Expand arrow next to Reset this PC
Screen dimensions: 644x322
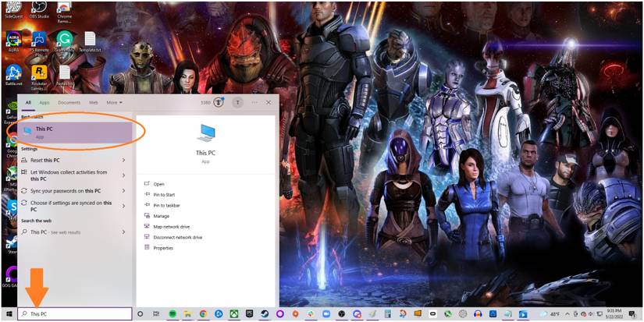coord(123,160)
